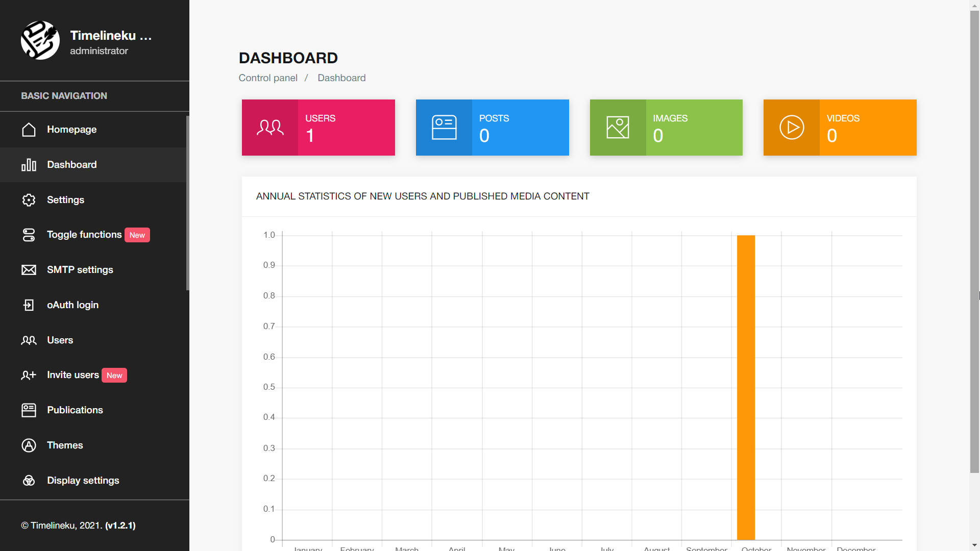The image size is (980, 551).
Task: Click the Control panel breadcrumb link
Action: [268, 78]
